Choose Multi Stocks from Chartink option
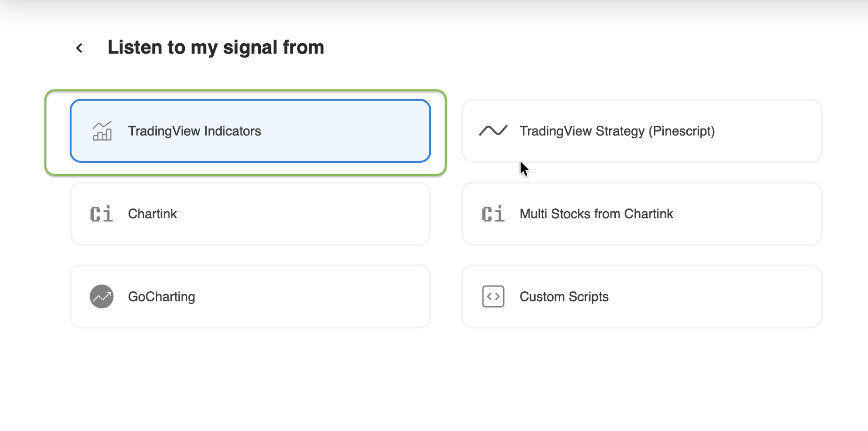 click(642, 214)
